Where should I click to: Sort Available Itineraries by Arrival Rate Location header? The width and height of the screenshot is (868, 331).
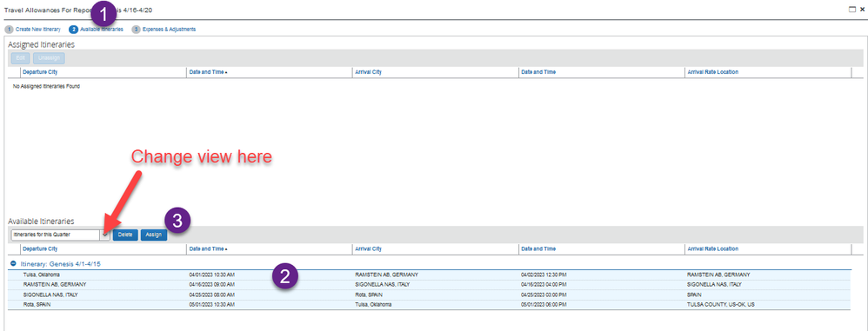712,249
